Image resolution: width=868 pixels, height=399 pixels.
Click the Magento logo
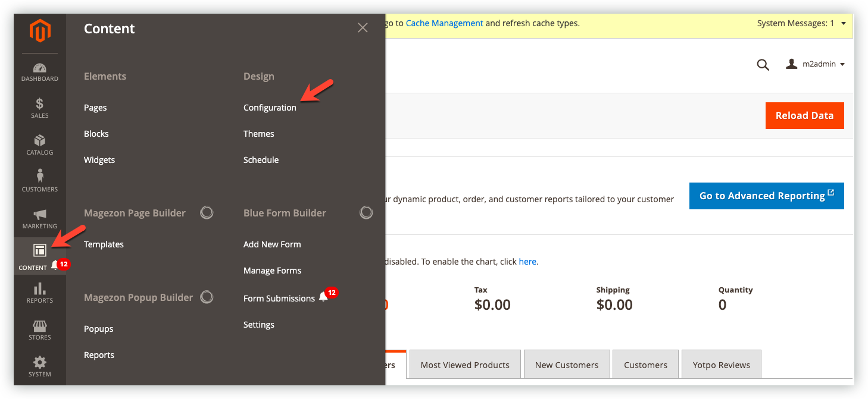tap(39, 31)
